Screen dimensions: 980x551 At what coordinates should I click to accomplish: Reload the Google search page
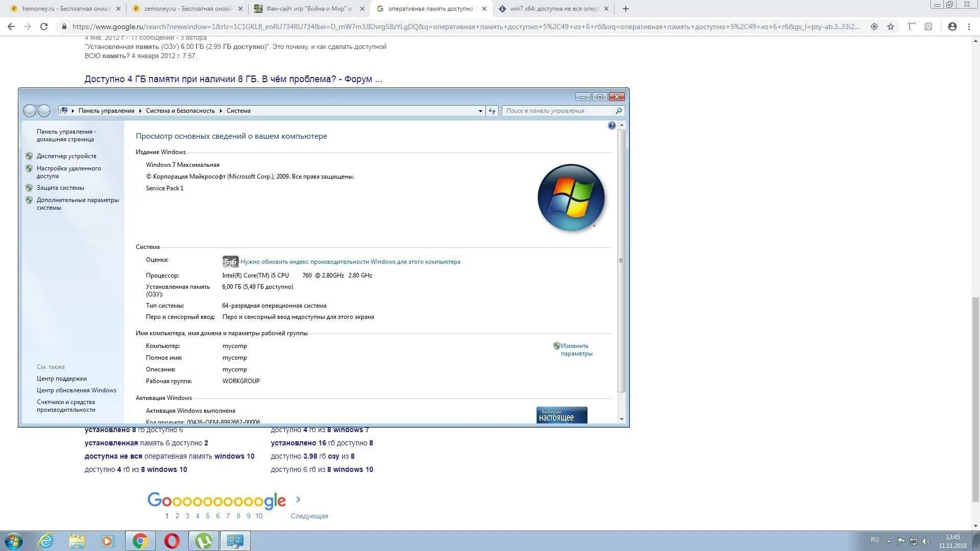point(44,27)
